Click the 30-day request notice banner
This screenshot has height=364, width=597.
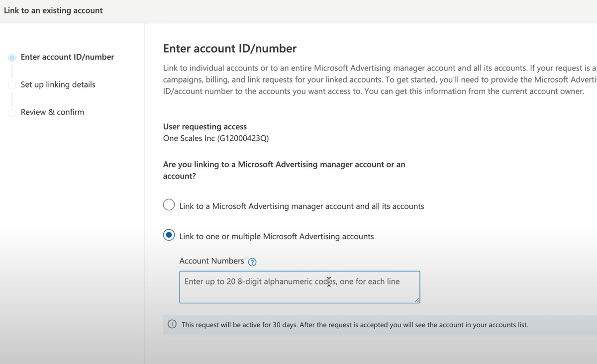348,324
